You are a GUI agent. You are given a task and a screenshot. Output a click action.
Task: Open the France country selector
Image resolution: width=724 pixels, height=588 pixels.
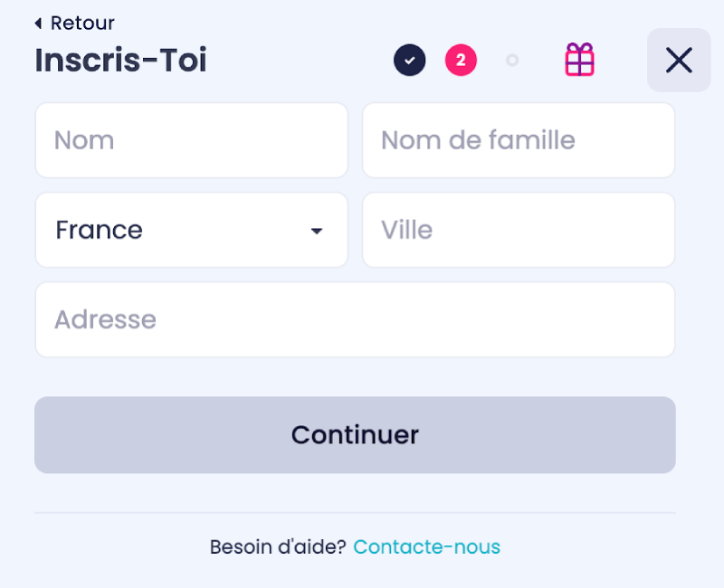point(181,230)
